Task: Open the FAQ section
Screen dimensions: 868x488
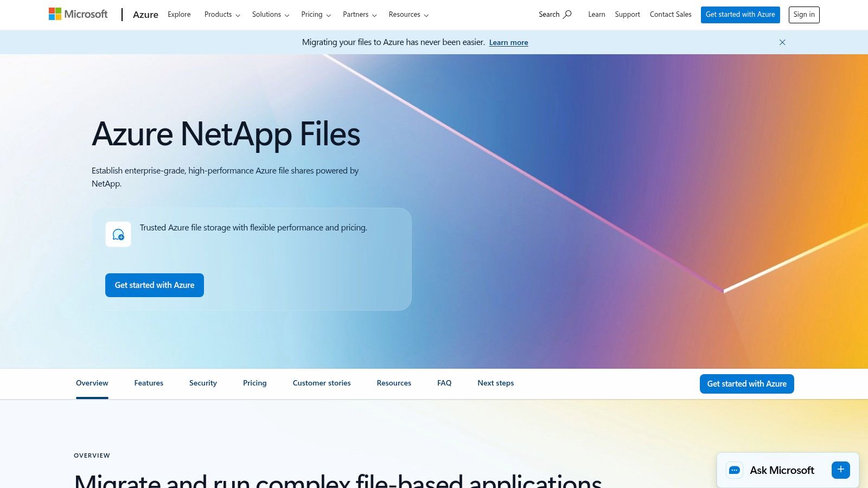Action: point(444,383)
